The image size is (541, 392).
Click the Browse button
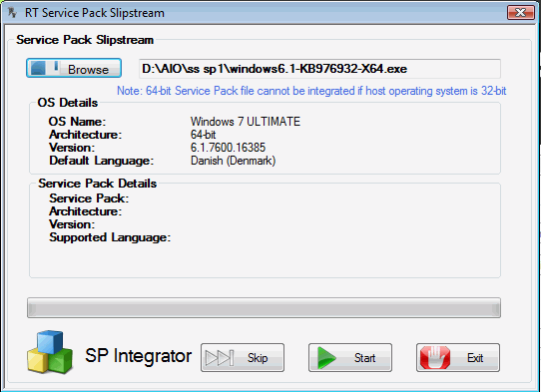click(x=74, y=68)
